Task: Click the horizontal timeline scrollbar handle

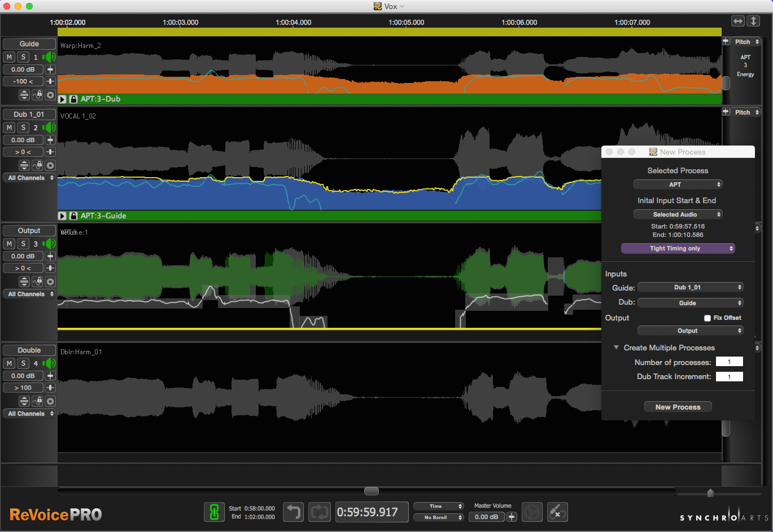Action: click(x=371, y=491)
